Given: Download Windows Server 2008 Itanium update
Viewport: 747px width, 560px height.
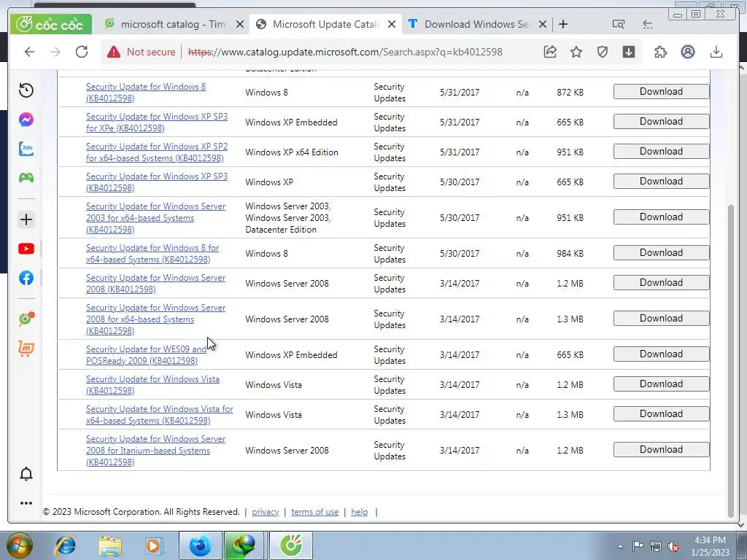Looking at the screenshot, I should pyautogui.click(x=661, y=450).
